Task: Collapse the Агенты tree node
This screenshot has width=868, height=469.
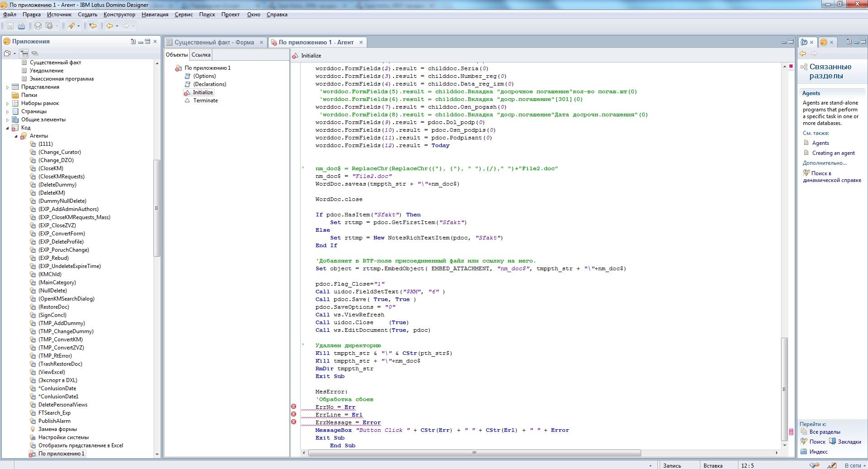Action: [16, 136]
